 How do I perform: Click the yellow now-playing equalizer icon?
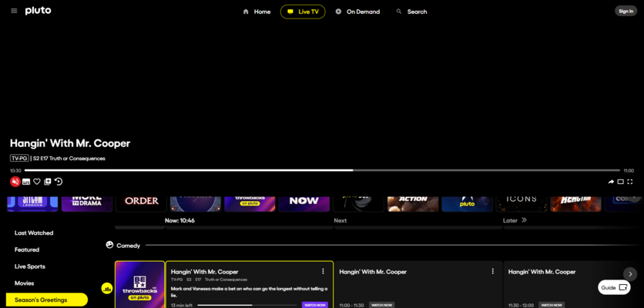tap(107, 289)
